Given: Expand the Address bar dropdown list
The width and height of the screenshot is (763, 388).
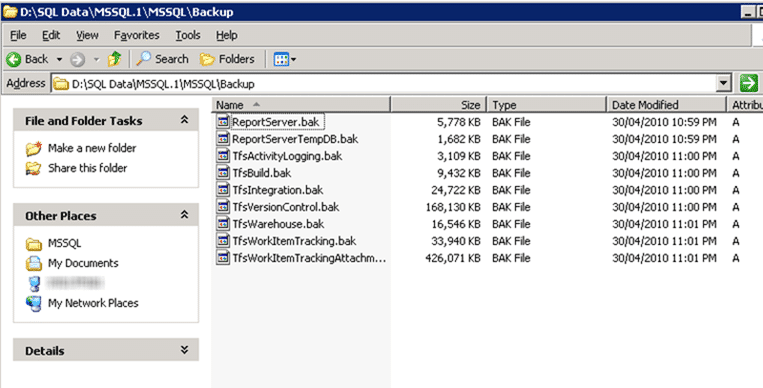Looking at the screenshot, I should coord(724,84).
